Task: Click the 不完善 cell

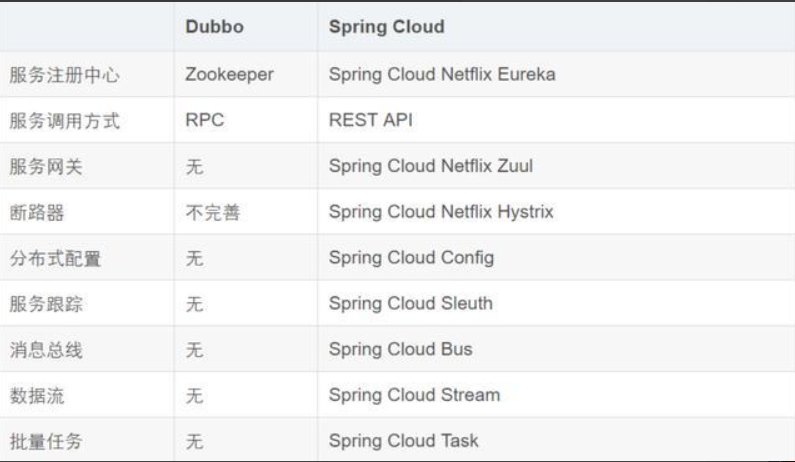Action: 211,212
